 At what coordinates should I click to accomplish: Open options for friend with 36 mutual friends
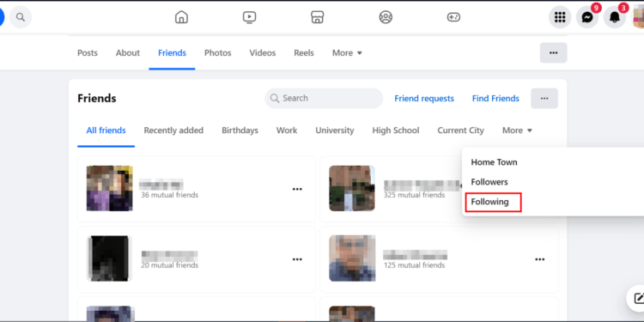297,189
